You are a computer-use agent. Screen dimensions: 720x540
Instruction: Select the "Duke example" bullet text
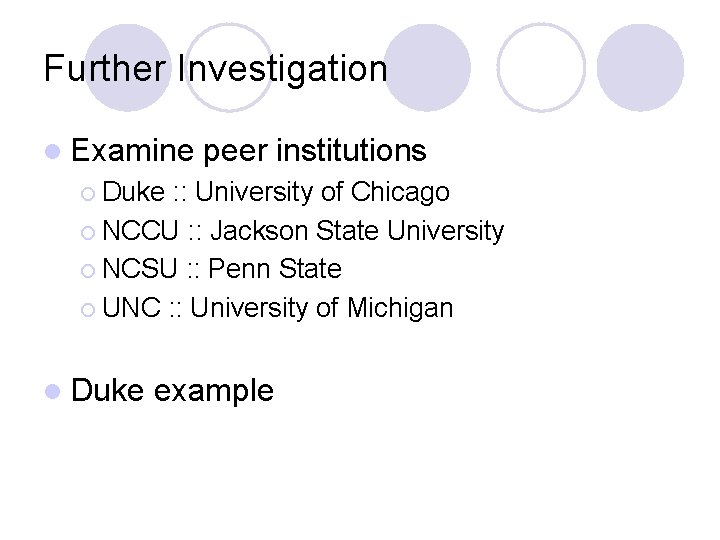pyautogui.click(x=172, y=390)
